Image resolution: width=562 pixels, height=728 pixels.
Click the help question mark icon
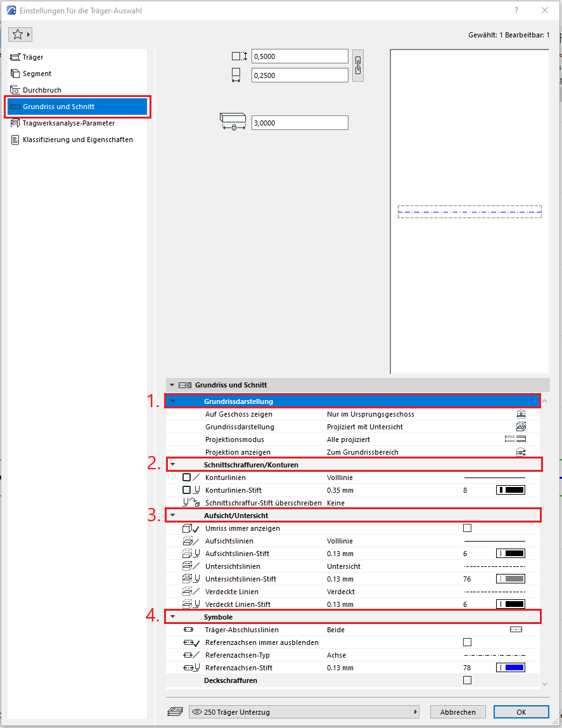click(x=516, y=10)
